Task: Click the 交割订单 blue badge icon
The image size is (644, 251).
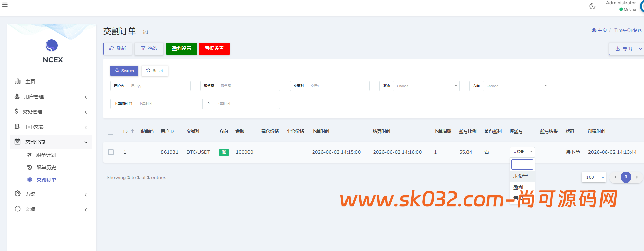Action: 30,179
